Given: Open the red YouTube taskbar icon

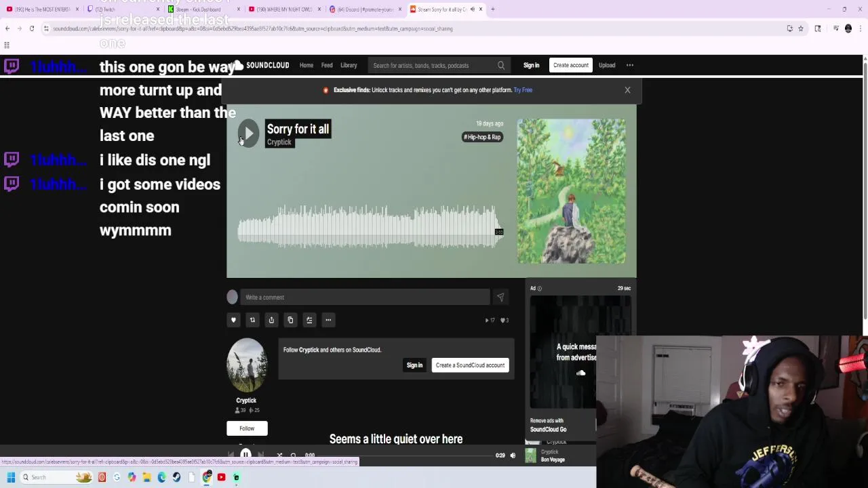Looking at the screenshot, I should coord(221,477).
